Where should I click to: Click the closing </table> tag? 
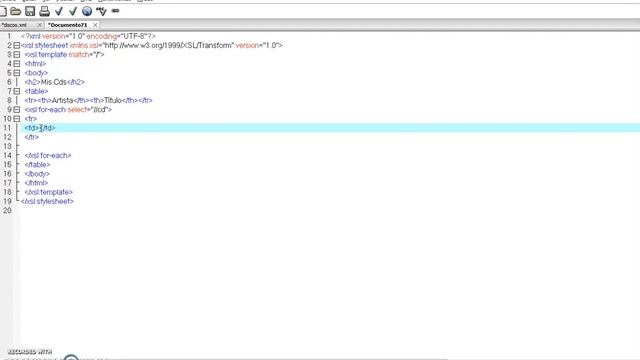(x=37, y=164)
